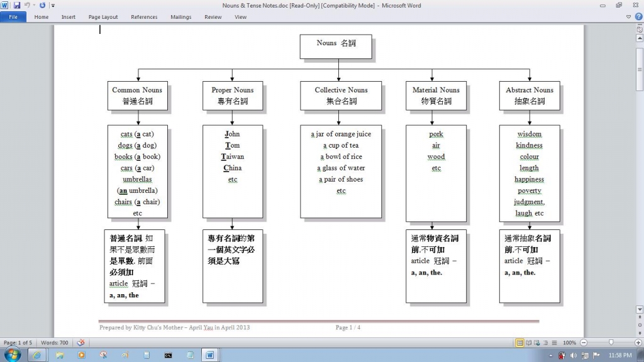This screenshot has height=362, width=644.
Task: Click the Save icon in Quick Access Toolbar
Action: 17,6
